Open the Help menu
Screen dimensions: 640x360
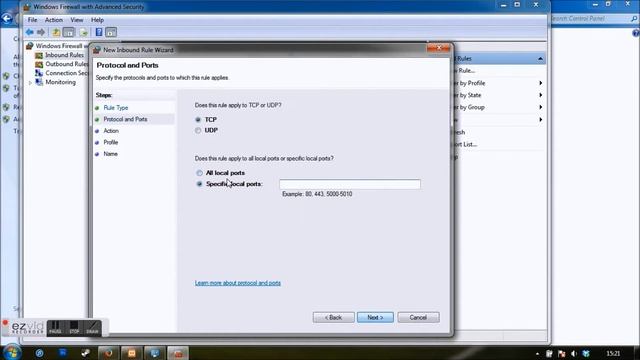pyautogui.click(x=97, y=20)
